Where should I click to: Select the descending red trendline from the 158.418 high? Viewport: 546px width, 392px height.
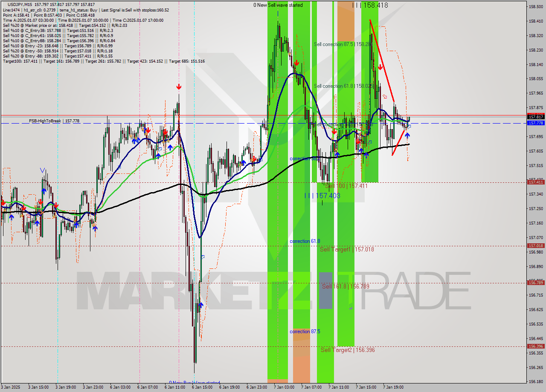pyautogui.click(x=382, y=60)
